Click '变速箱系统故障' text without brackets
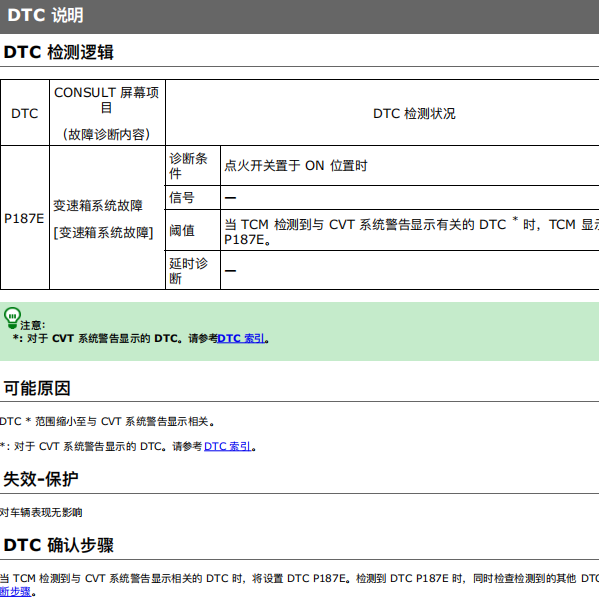 (98, 205)
